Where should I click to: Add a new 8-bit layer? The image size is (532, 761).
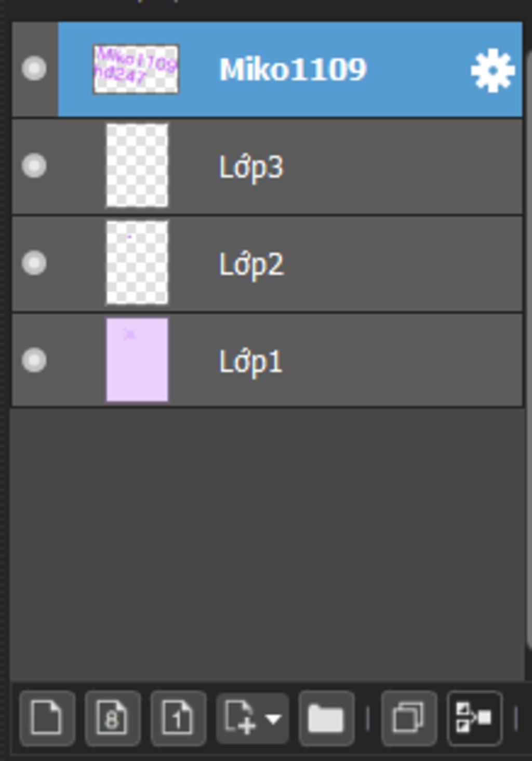(112, 718)
